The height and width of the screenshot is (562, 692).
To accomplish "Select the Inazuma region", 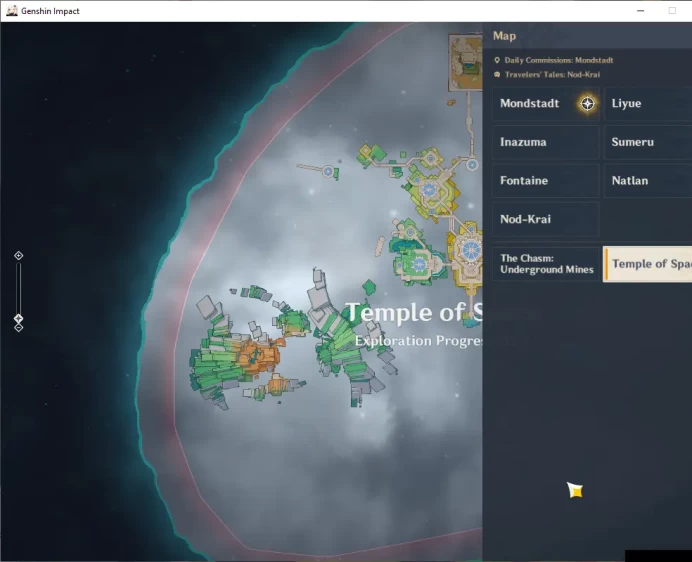I will (x=545, y=142).
